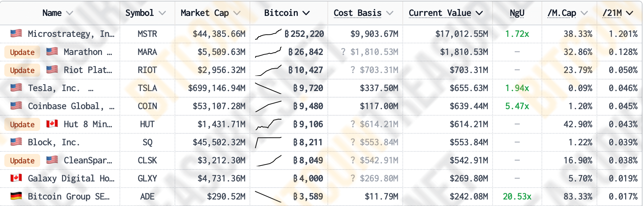Open the Bitcoin sparkline chart for MSTR
This screenshot has width=644, height=206.
coord(268,34)
